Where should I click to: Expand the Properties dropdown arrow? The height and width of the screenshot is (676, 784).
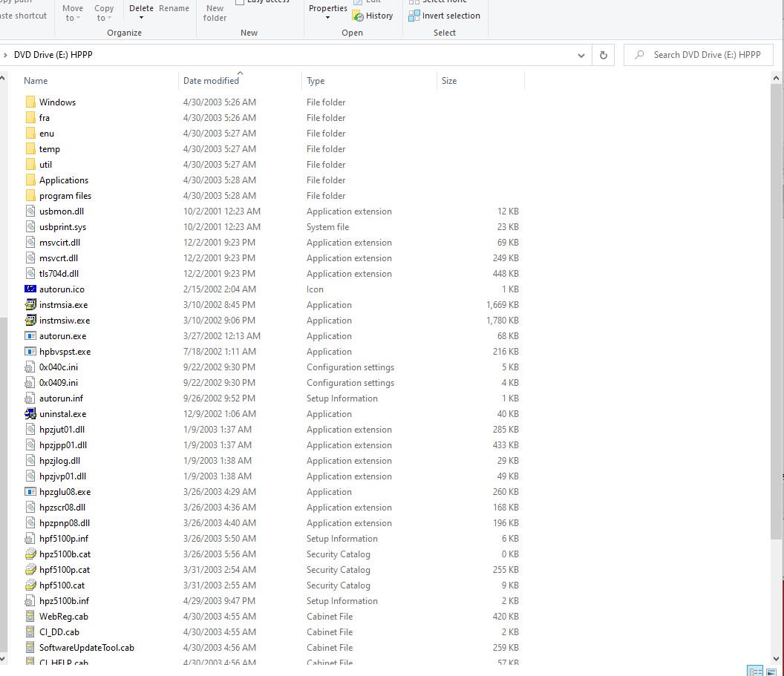[x=327, y=18]
